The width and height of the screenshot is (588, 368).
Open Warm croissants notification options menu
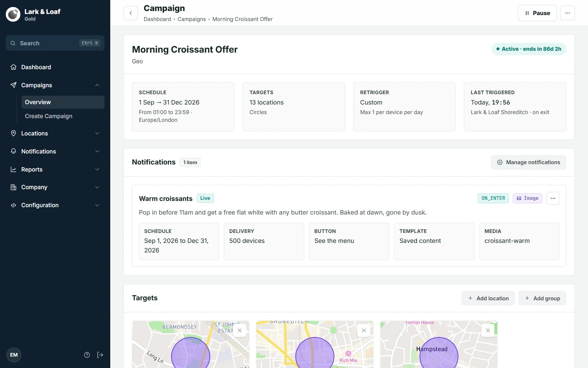(553, 198)
